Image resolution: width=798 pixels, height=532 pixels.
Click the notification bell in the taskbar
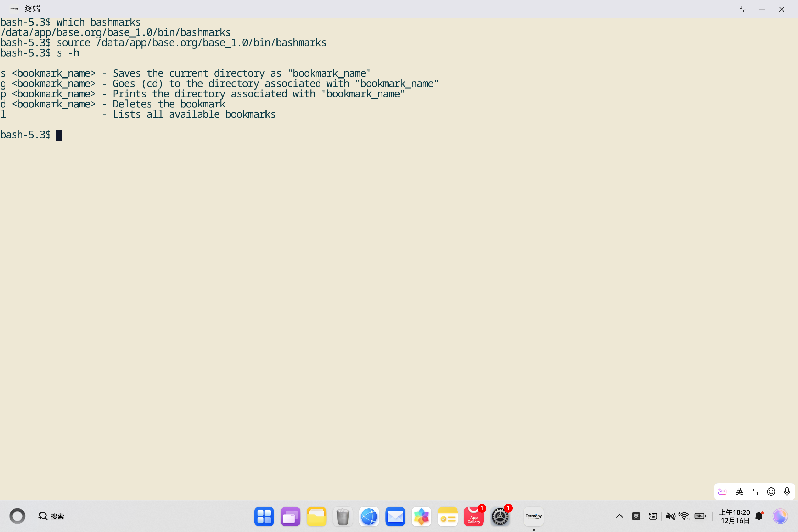click(x=759, y=516)
